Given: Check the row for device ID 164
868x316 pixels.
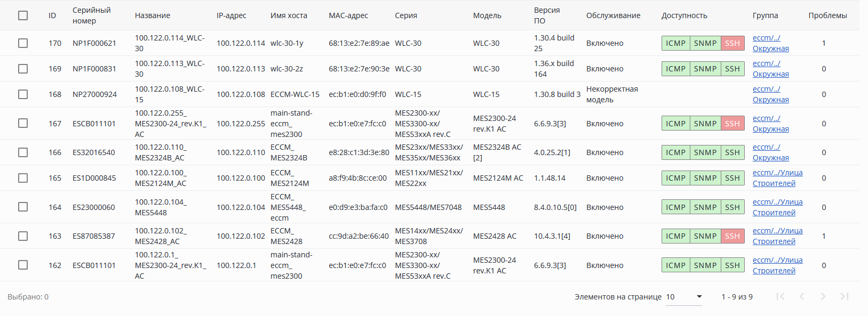Looking at the screenshot, I should coord(23,207).
